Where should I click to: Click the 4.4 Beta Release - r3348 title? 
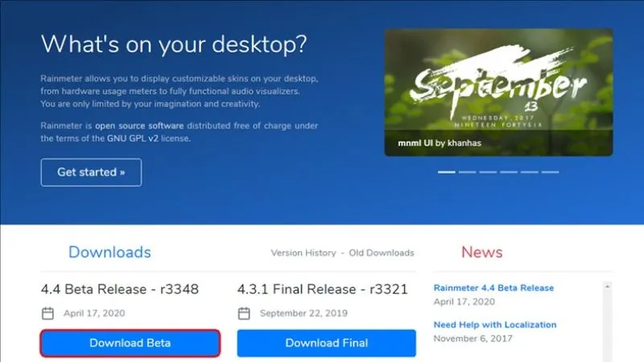click(x=119, y=289)
